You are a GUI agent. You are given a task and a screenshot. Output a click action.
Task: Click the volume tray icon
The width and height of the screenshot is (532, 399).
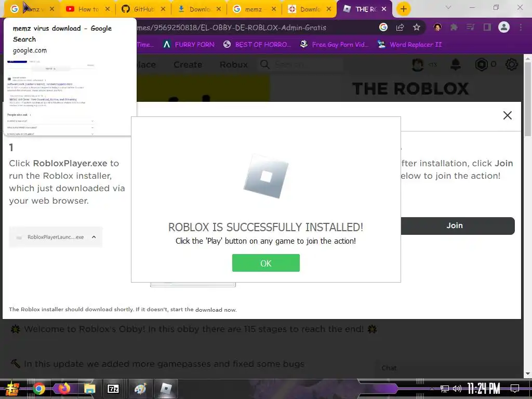click(457, 389)
